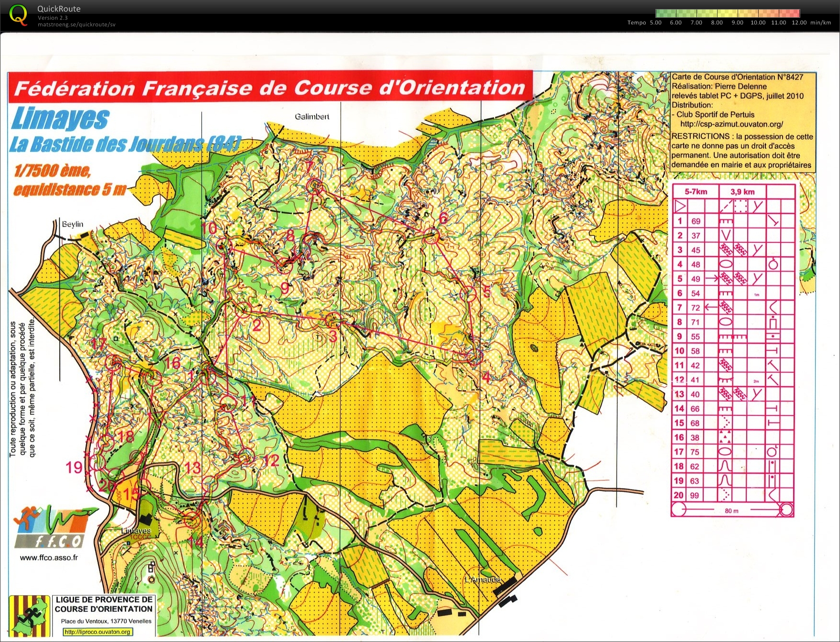Click the blue 'Limayes' map title

point(60,118)
